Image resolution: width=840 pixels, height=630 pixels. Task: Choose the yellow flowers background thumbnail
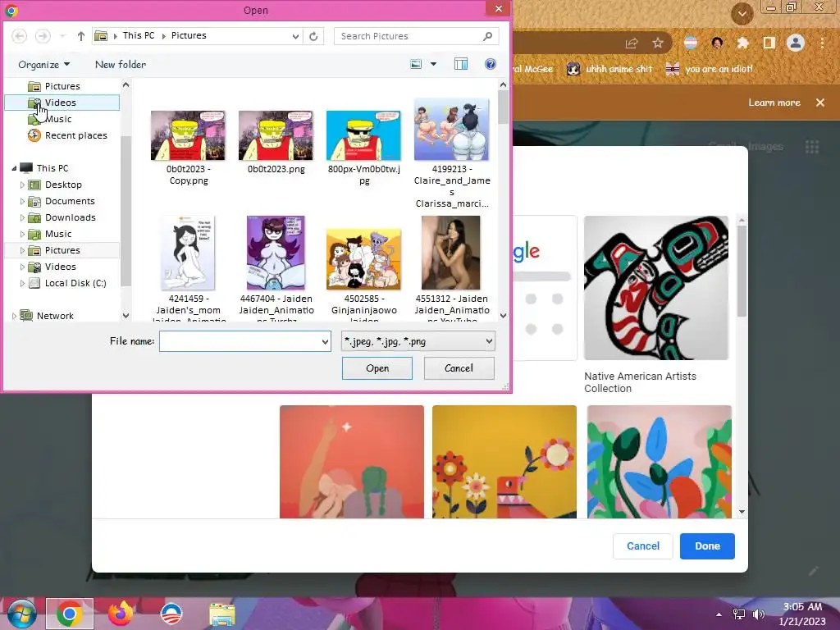point(504,462)
